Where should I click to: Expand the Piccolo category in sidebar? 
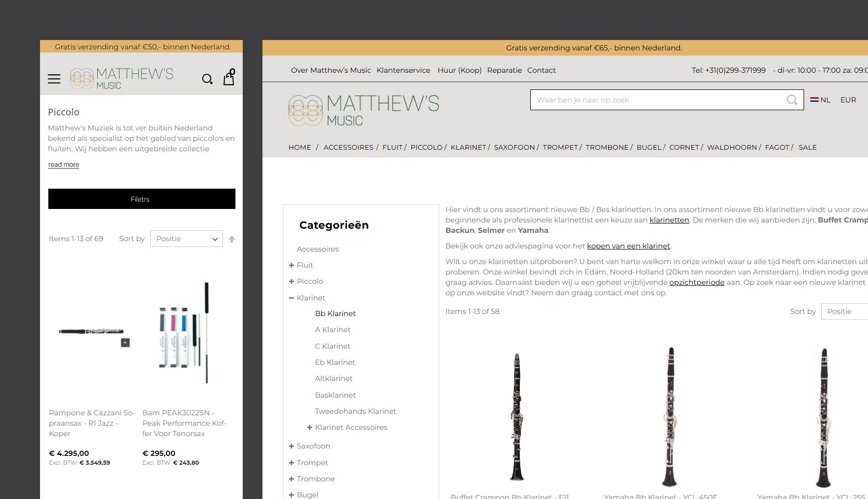pos(292,281)
